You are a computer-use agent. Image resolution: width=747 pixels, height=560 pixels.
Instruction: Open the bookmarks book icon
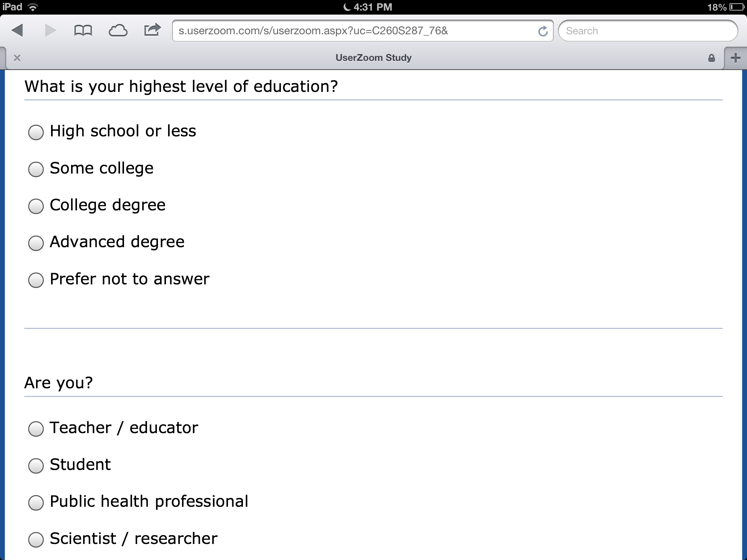(x=83, y=31)
